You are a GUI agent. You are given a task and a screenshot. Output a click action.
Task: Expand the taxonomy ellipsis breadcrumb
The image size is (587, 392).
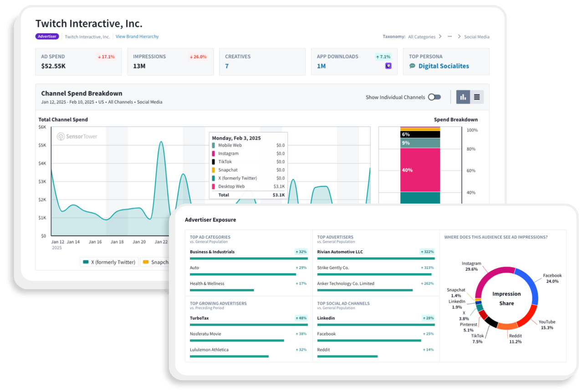(449, 37)
